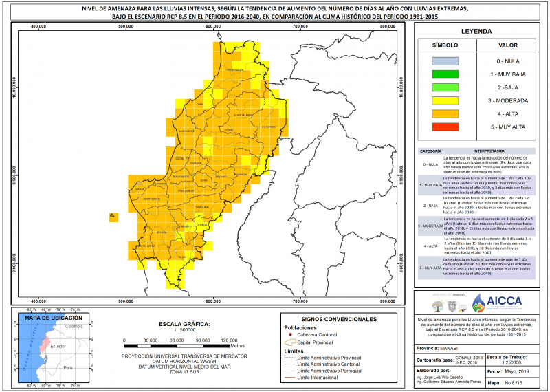This screenshot has width=550, height=392.
Task: Click the FLAVIO ALFARO canton label
Action: click(x=243, y=115)
